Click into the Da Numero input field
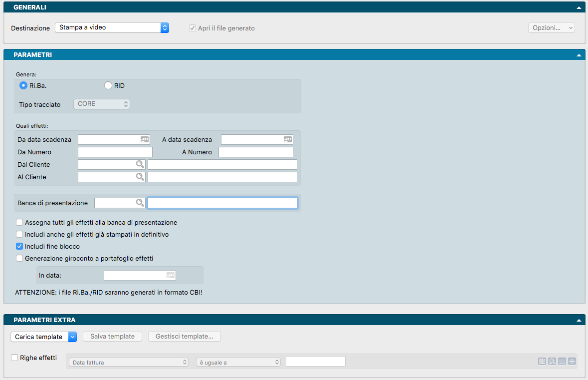The width and height of the screenshot is (588, 380). pyautogui.click(x=115, y=152)
